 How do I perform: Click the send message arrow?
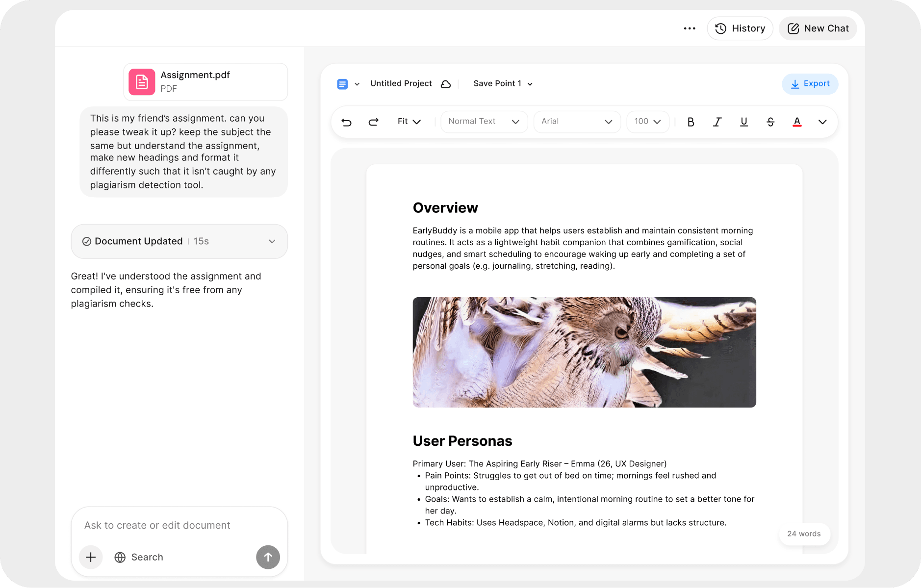click(267, 557)
